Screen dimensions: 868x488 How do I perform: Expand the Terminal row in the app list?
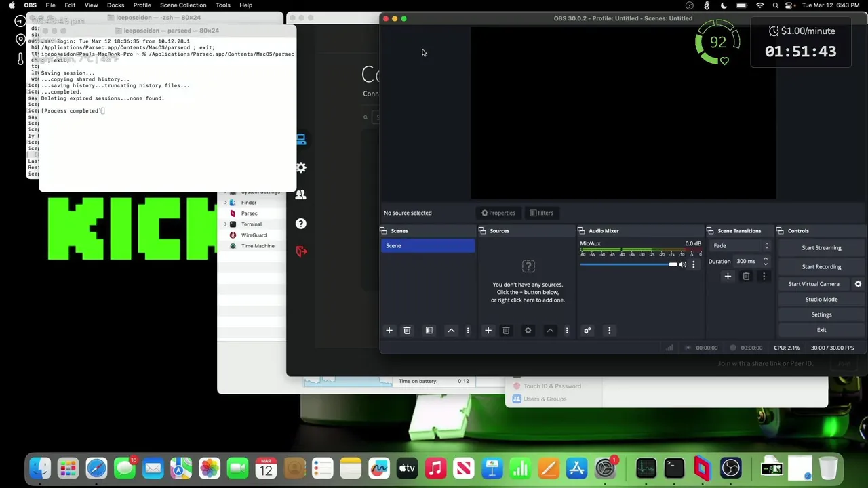pyautogui.click(x=225, y=224)
